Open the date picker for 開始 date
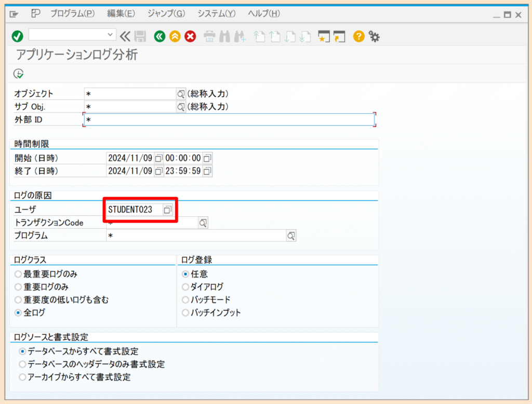532x404 pixels. click(158, 158)
